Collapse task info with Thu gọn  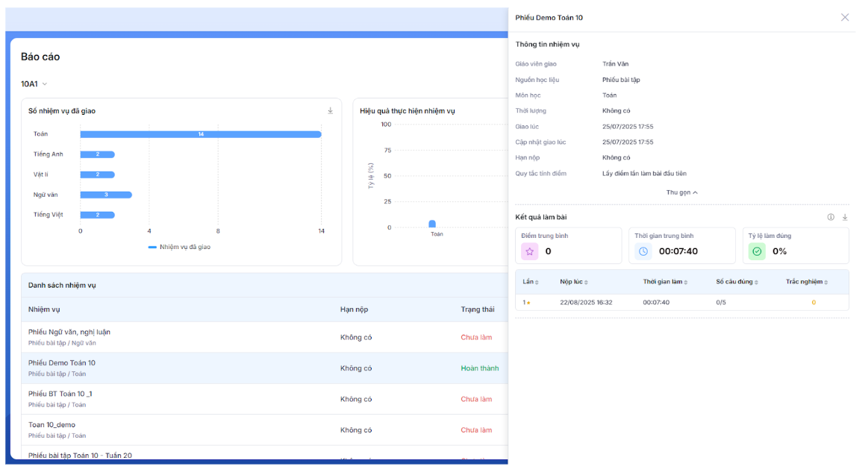[681, 192]
